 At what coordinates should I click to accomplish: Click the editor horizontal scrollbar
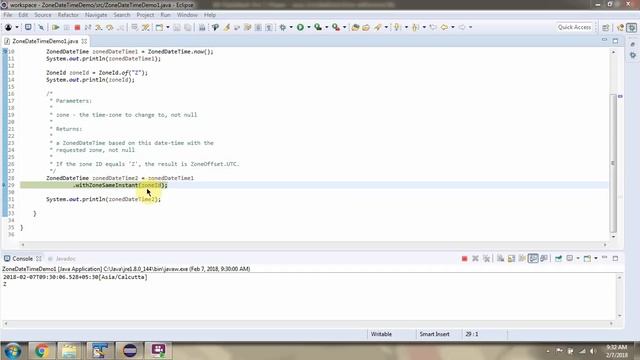pos(314,244)
